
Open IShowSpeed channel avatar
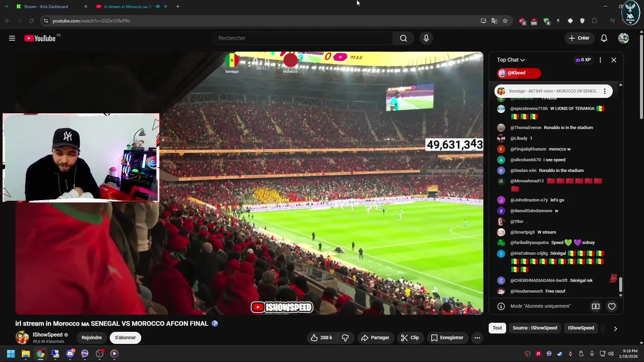(x=22, y=338)
